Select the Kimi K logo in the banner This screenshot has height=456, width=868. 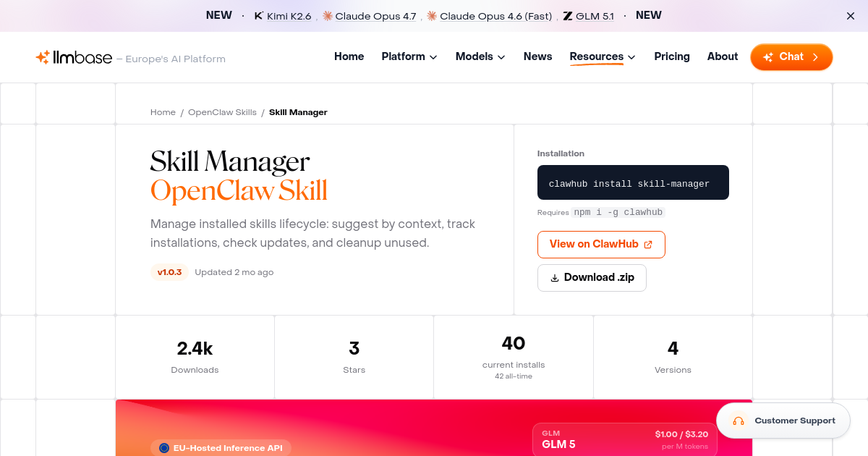[x=257, y=15]
